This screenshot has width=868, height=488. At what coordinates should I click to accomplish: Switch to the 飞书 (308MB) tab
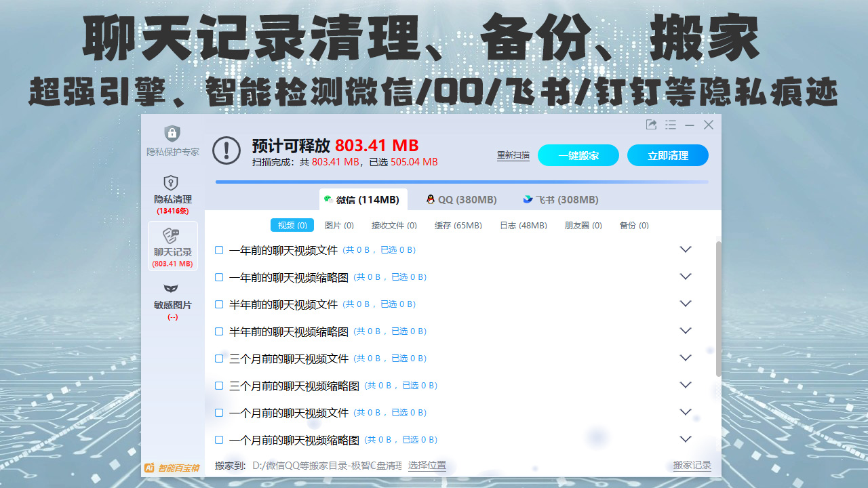[x=560, y=199]
